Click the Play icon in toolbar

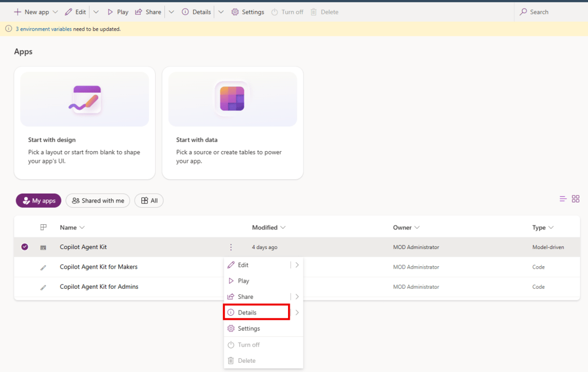coord(110,12)
